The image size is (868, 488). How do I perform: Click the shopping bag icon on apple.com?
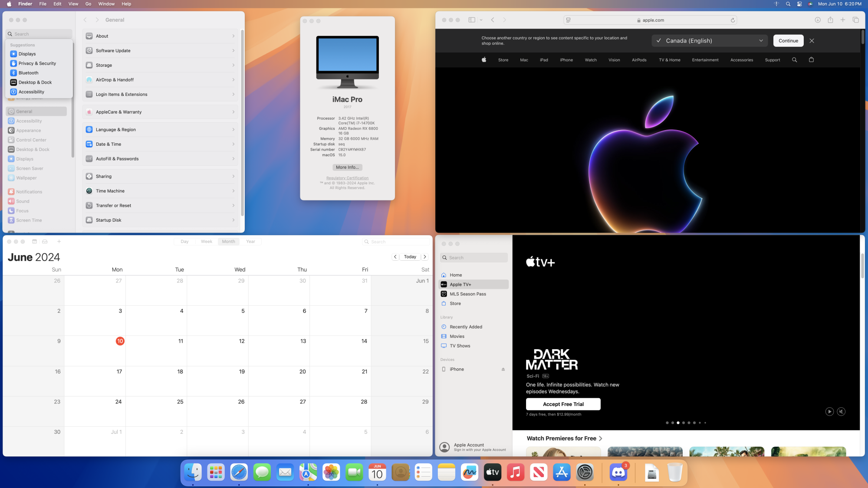tap(811, 60)
